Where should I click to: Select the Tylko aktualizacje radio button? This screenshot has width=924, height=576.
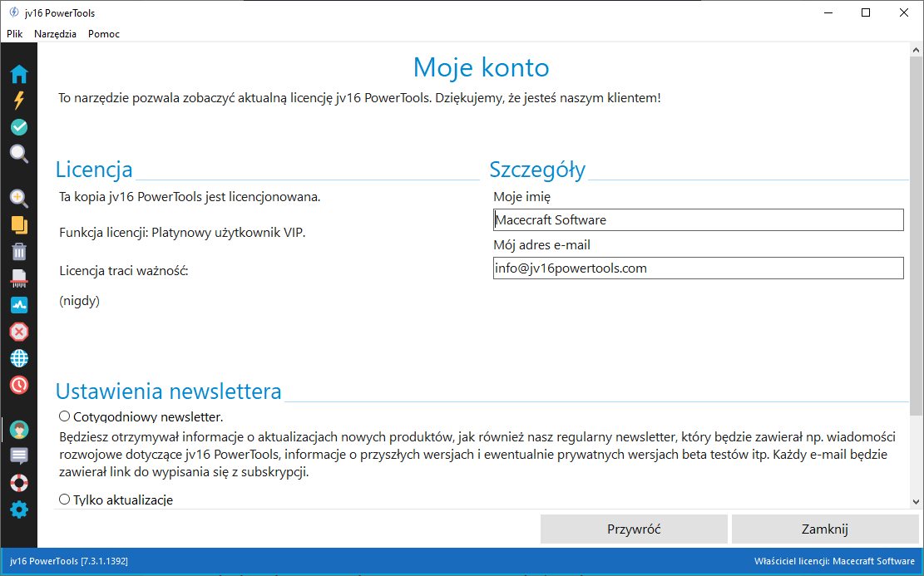coord(64,500)
